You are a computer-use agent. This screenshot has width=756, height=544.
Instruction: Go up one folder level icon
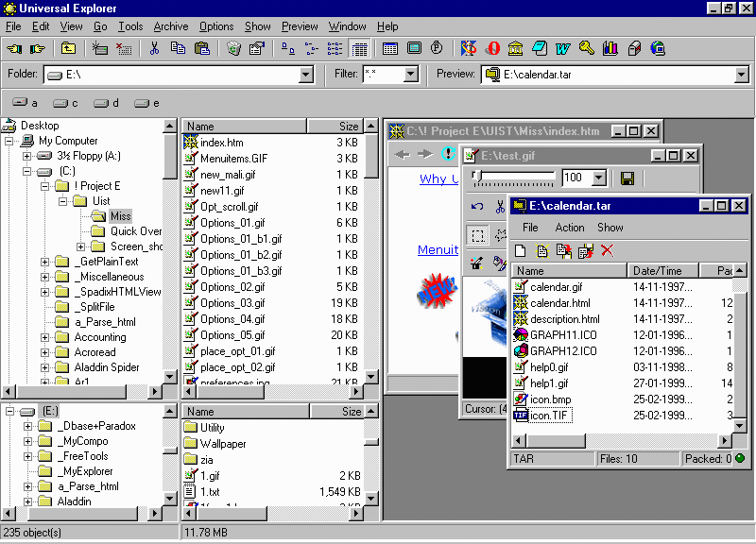pyautogui.click(x=68, y=48)
